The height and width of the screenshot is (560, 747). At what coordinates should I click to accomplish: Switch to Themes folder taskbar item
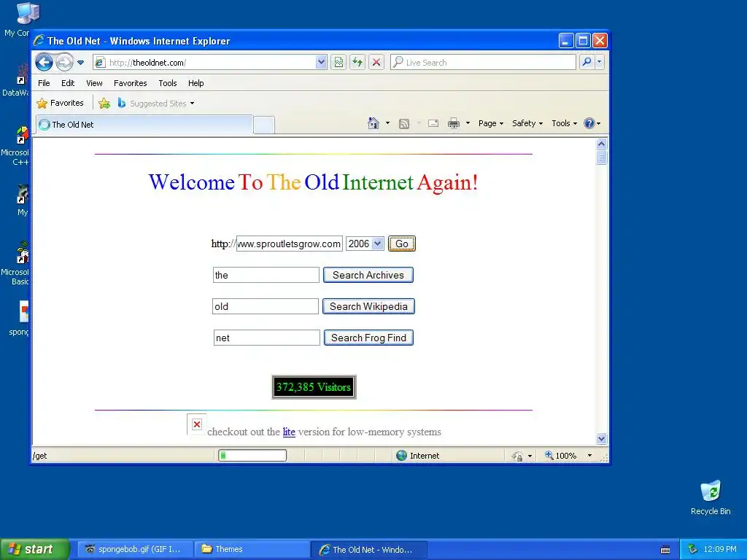[252, 550]
